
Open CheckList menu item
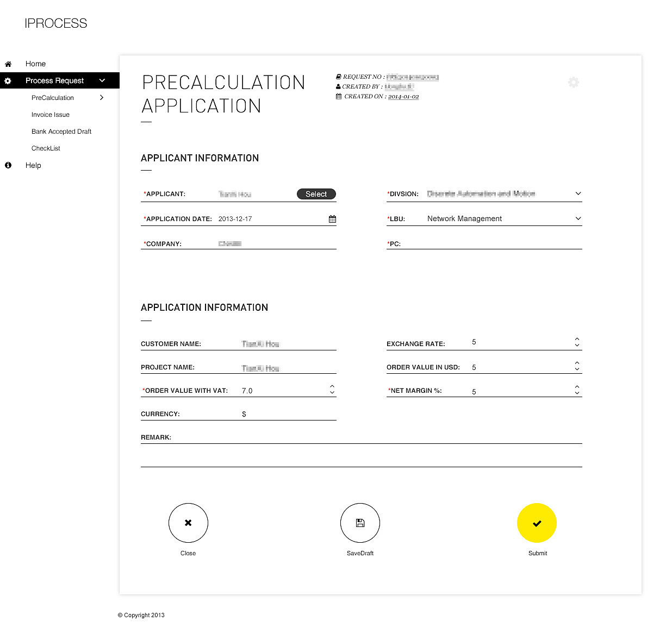tap(46, 148)
